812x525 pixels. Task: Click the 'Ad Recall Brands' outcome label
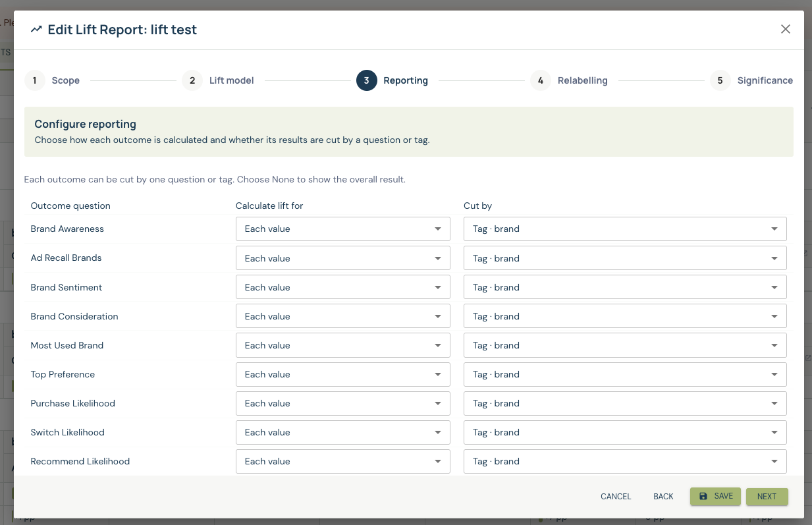[66, 258]
